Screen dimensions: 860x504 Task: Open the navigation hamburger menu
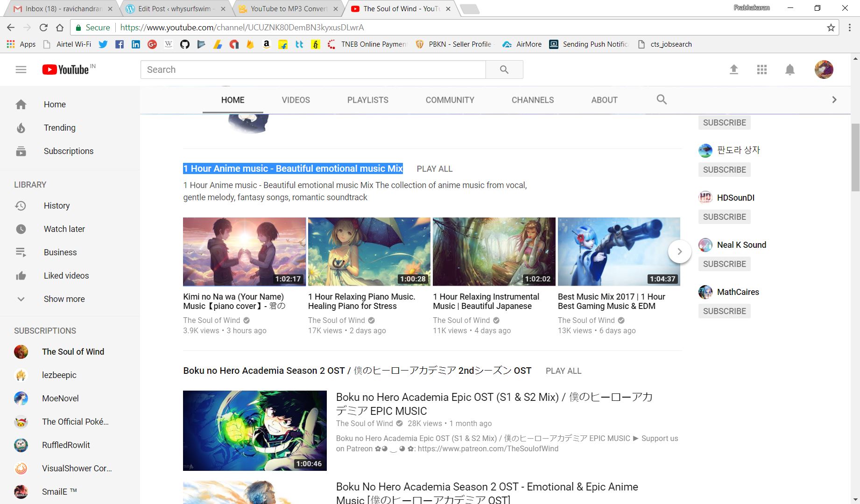pyautogui.click(x=20, y=69)
